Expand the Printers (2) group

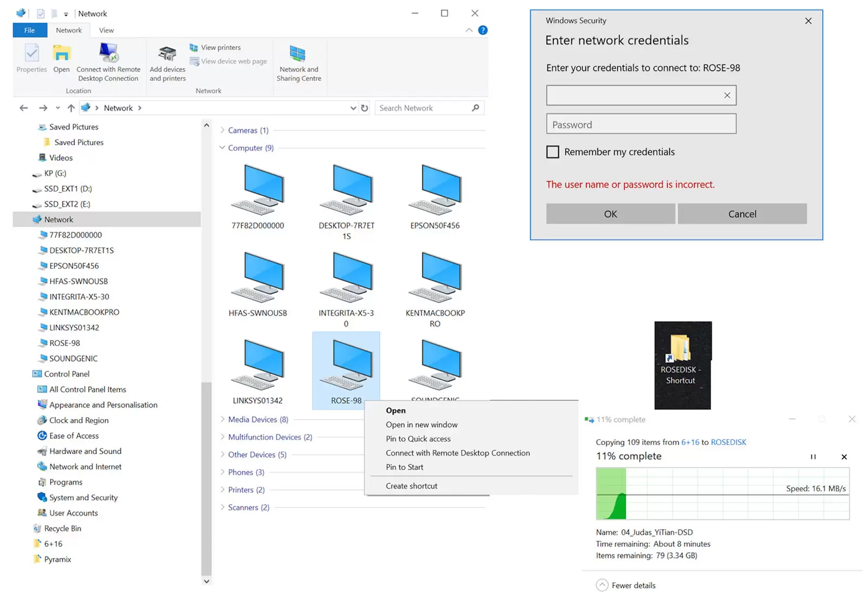coord(222,490)
